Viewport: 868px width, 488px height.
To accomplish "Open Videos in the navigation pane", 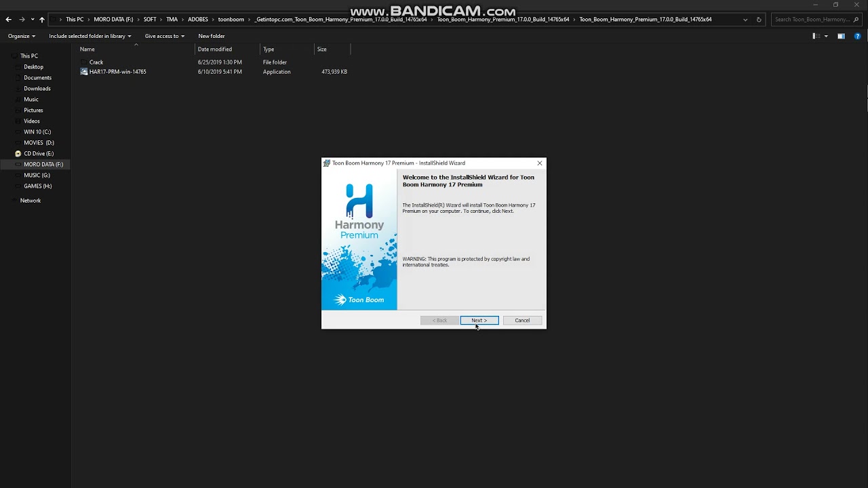I will click(32, 121).
